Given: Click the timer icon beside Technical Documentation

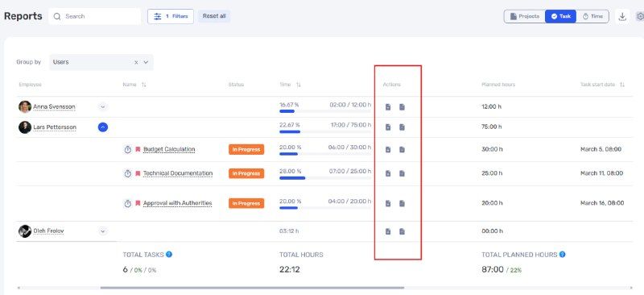Looking at the screenshot, I should click(128, 173).
